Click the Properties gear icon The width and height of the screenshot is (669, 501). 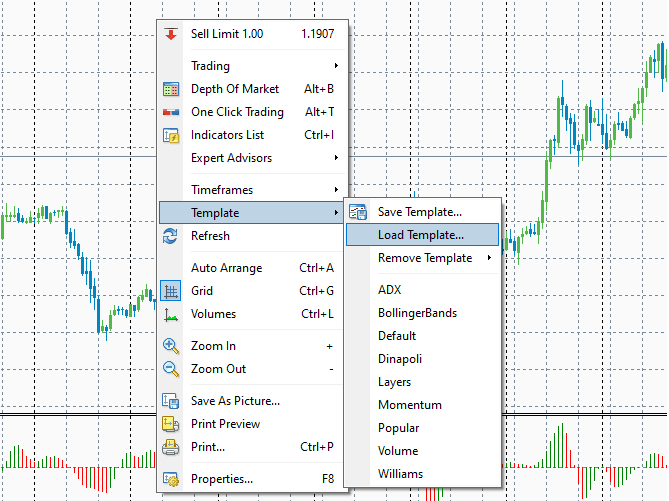[171, 479]
